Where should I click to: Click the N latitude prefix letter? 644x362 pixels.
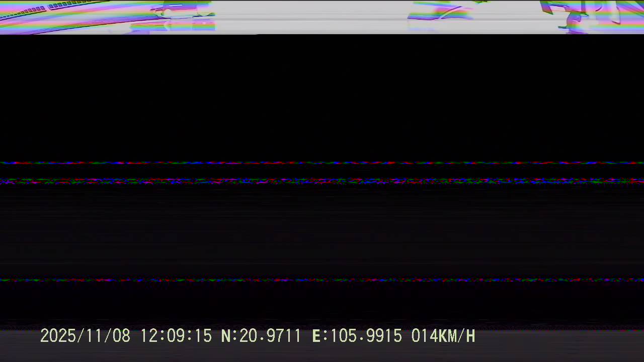226,336
